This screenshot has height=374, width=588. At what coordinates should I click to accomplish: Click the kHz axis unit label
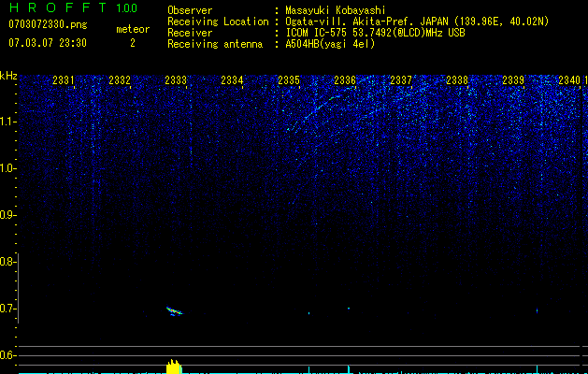(x=8, y=76)
